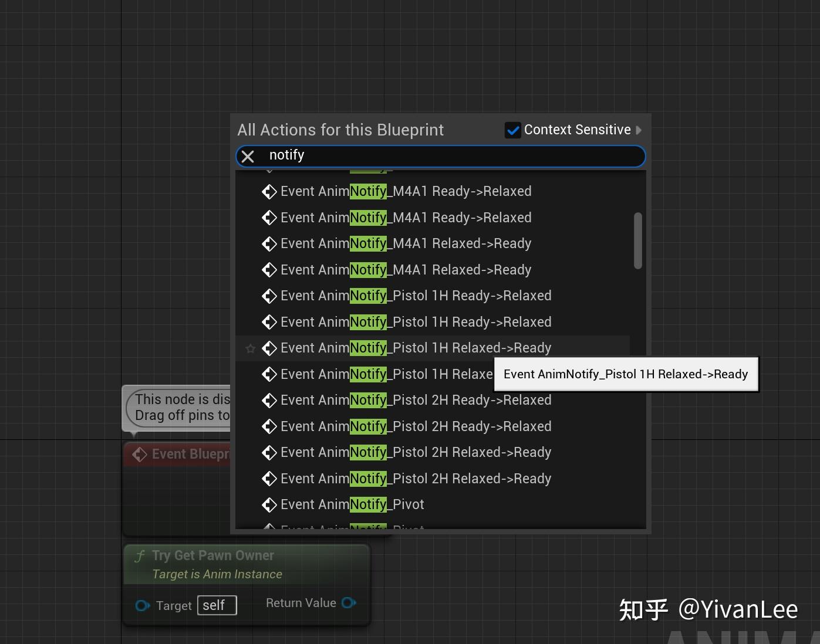Image resolution: width=820 pixels, height=644 pixels.
Task: Select the Event AnimNotify_Pivot action
Action: 352,504
